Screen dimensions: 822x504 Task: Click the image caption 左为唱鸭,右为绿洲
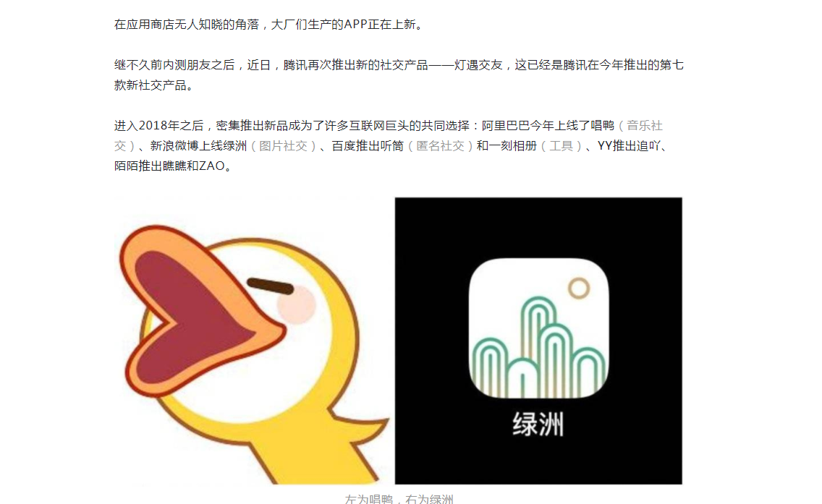point(399,499)
